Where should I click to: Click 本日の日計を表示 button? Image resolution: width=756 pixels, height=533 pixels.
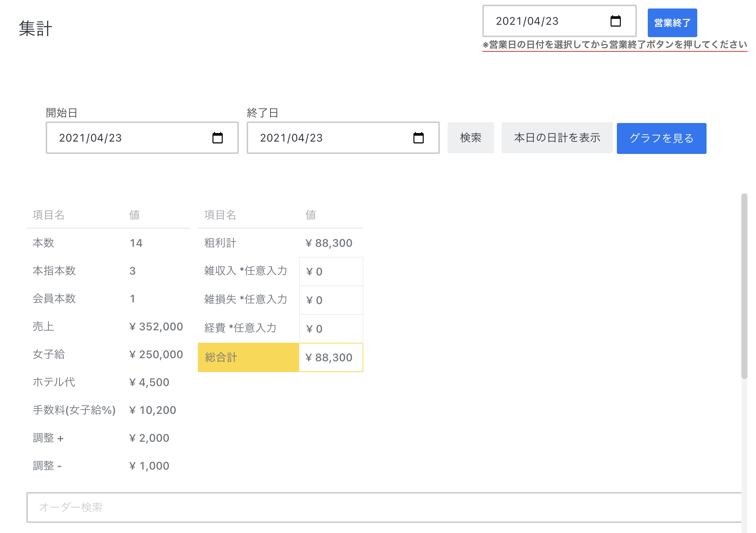point(557,138)
